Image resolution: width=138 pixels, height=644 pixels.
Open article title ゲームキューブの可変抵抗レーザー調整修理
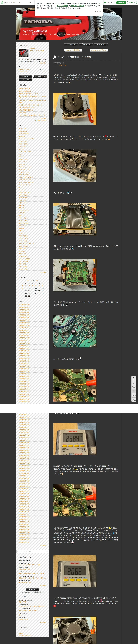(75, 57)
